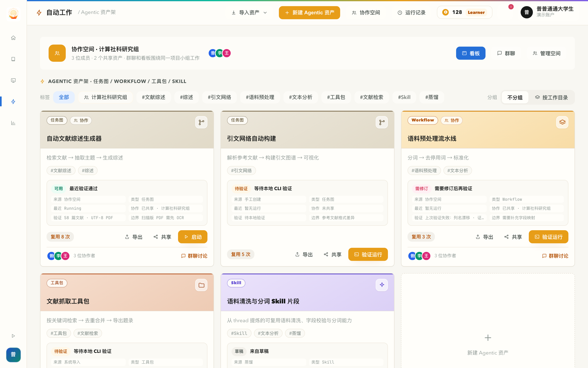This screenshot has width=588, height=368.
Task: Filter by #蒸馏 tag in filter bar
Action: point(432,97)
